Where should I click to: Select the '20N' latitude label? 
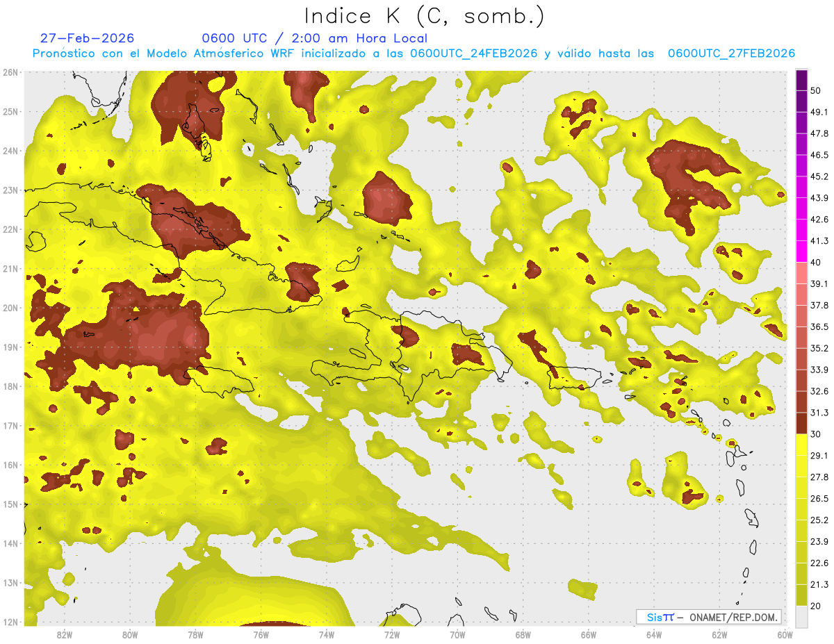tap(10, 308)
